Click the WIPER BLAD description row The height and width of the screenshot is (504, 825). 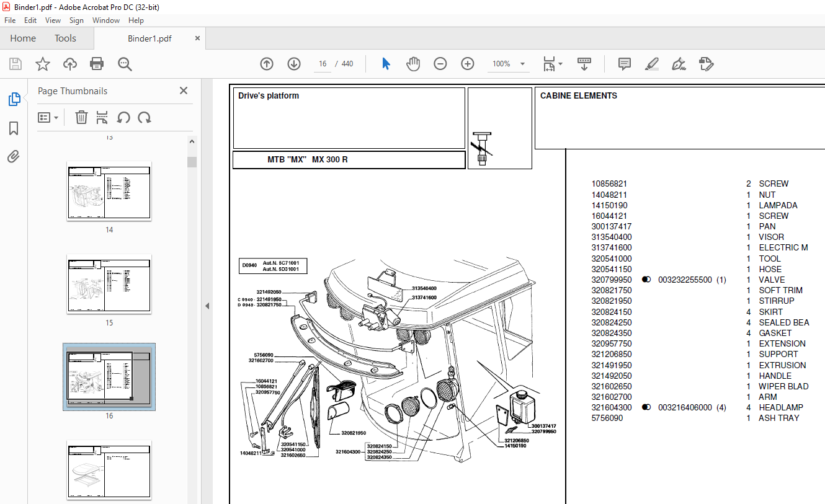pyautogui.click(x=783, y=386)
